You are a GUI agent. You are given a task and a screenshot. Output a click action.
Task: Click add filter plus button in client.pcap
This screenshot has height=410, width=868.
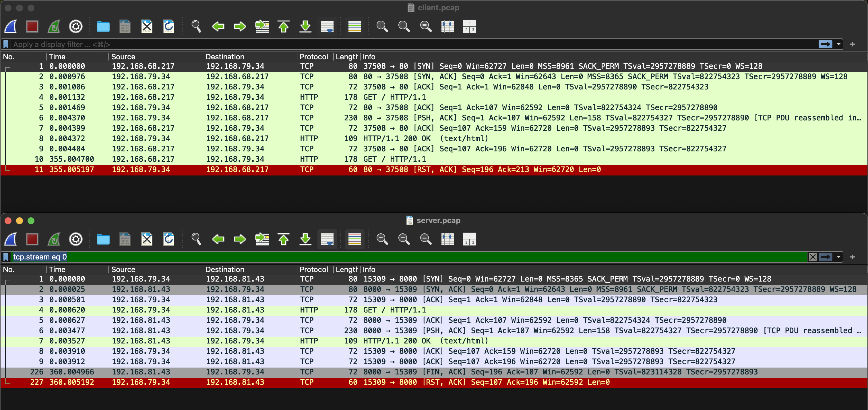tap(852, 44)
